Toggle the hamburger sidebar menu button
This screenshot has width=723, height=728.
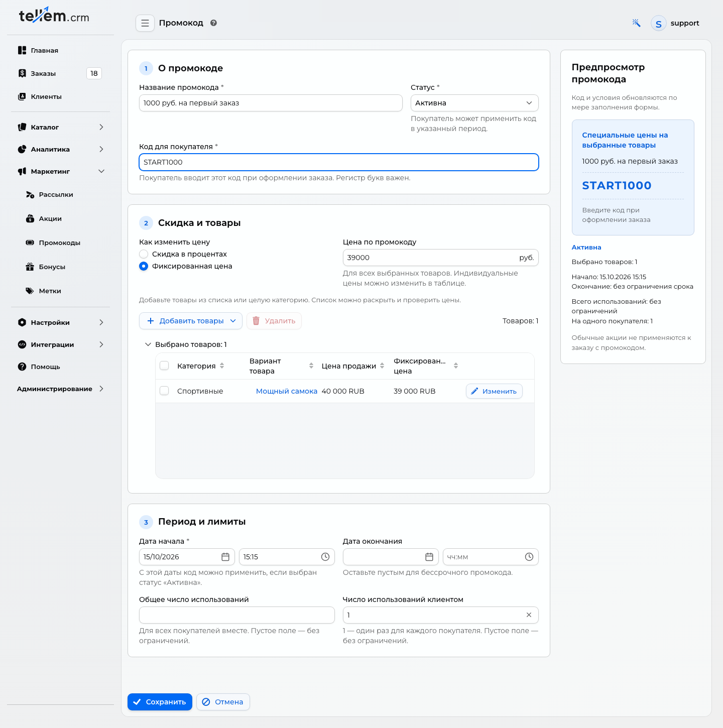click(x=145, y=23)
